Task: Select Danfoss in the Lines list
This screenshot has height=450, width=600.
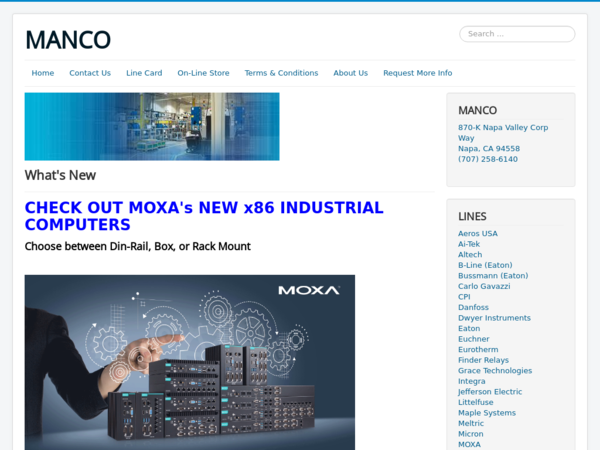Action: (473, 307)
